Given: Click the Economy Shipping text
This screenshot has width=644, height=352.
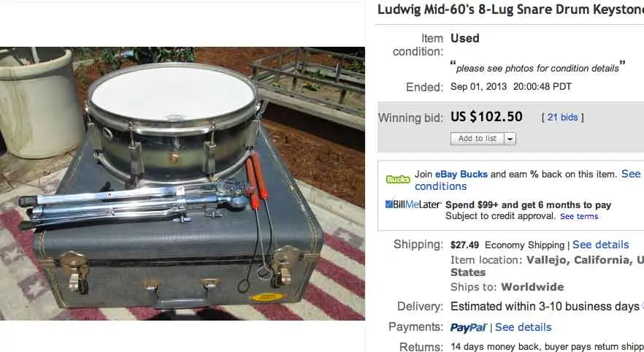Looking at the screenshot, I should pos(524,245).
